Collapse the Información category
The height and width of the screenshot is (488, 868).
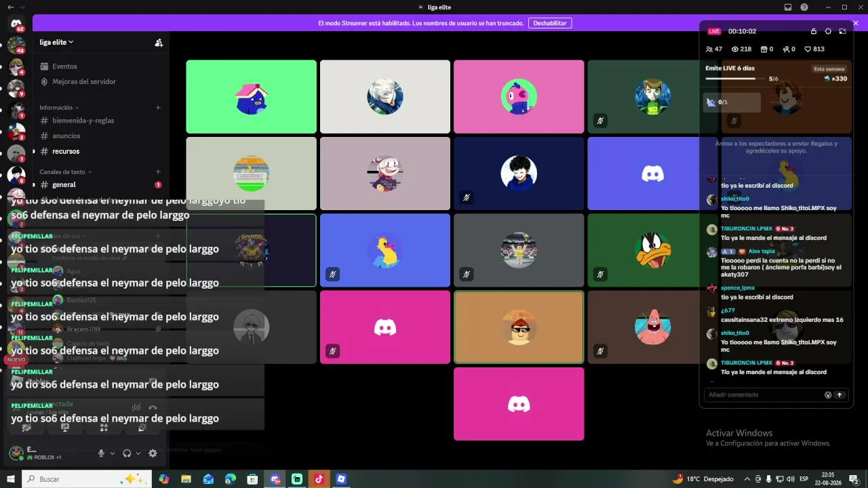coord(59,108)
